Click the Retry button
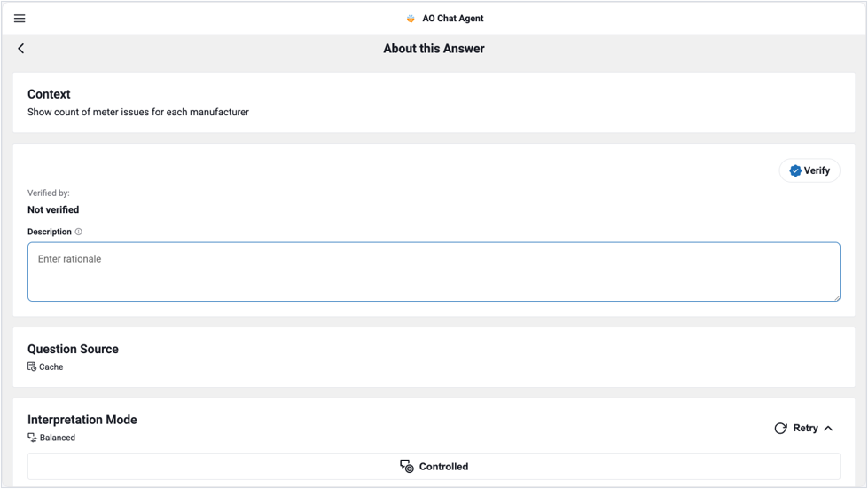 tap(797, 428)
